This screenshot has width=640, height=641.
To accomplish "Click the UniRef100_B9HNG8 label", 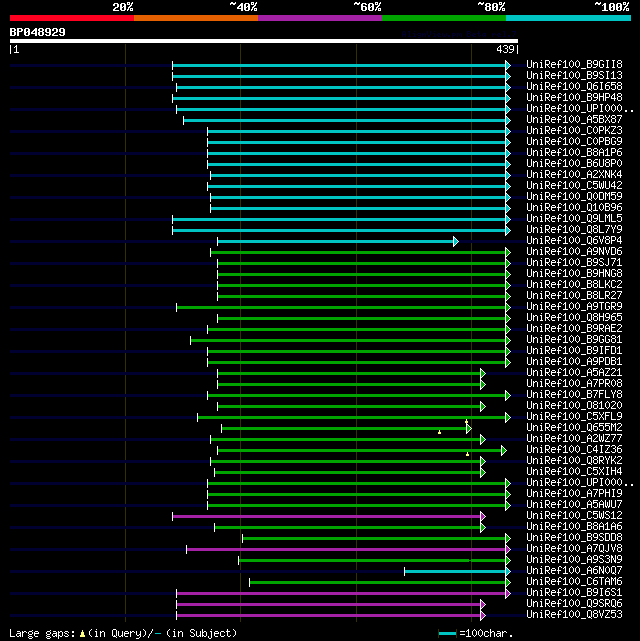I will (574, 274).
